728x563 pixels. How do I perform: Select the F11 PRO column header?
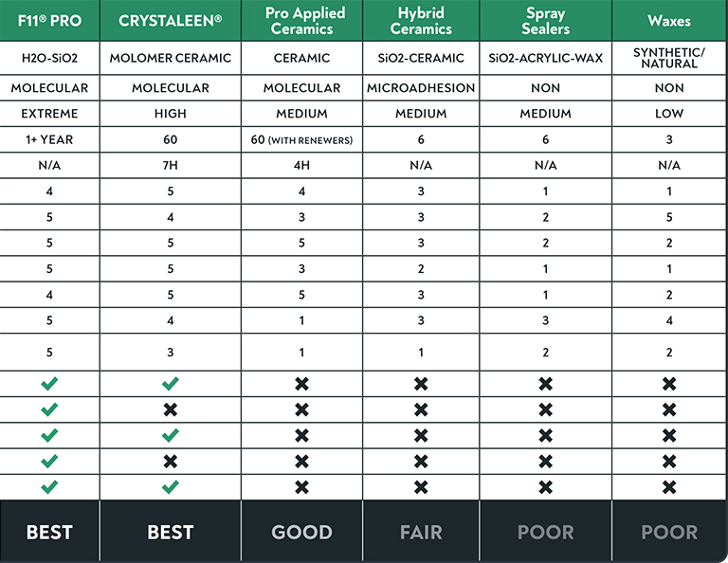tap(49, 21)
